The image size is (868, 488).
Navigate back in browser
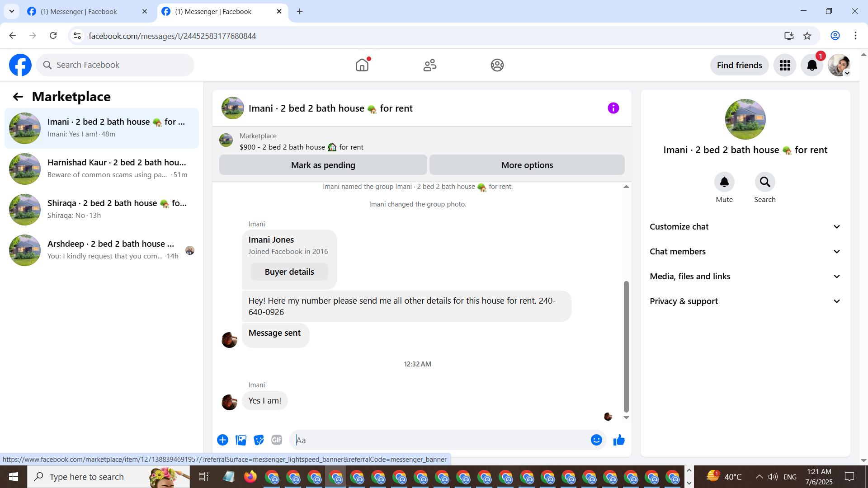click(x=12, y=36)
